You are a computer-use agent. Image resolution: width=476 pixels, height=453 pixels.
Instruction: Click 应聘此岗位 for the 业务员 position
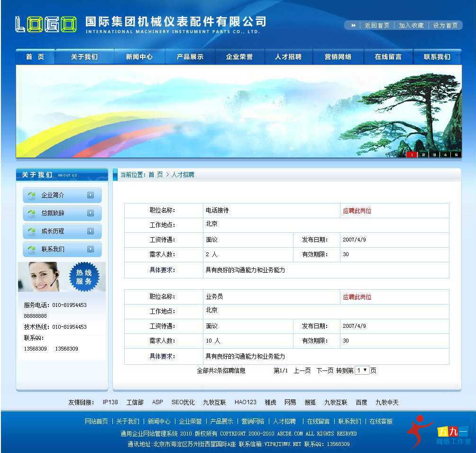point(357,296)
